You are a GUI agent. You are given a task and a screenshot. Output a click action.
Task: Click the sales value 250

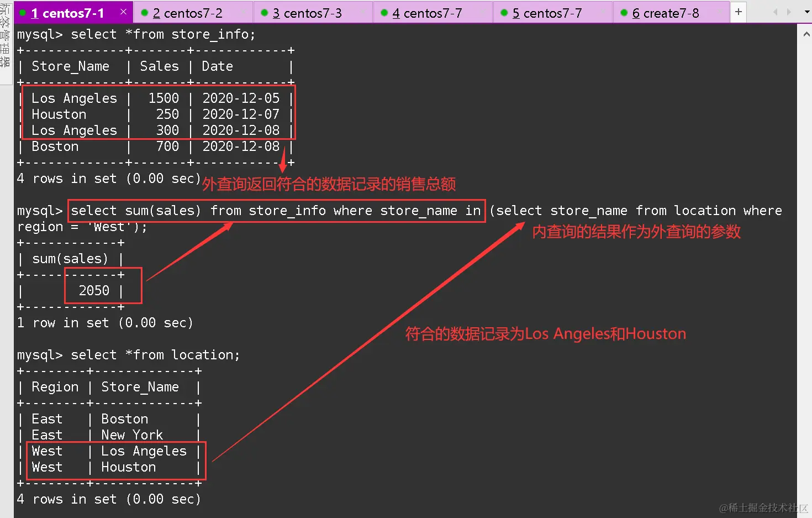(x=167, y=114)
